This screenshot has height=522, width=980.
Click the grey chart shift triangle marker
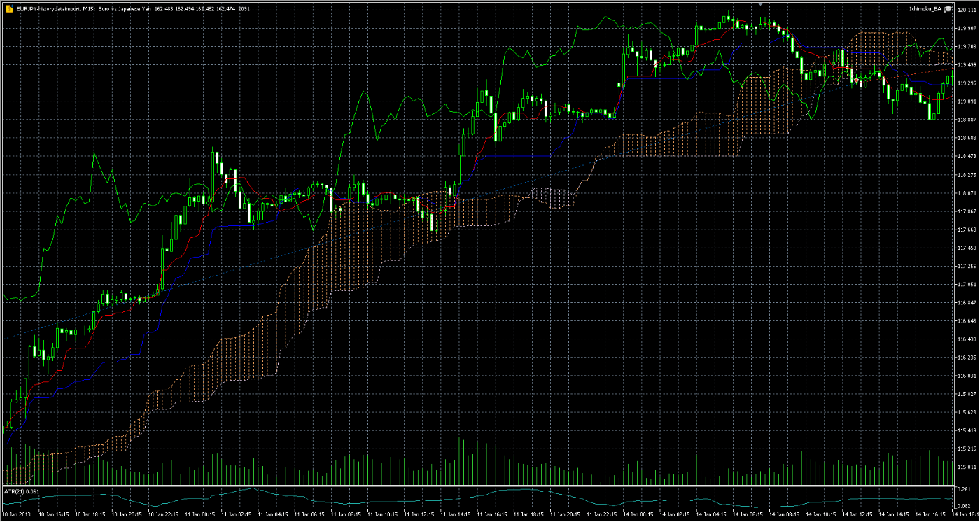761,3
